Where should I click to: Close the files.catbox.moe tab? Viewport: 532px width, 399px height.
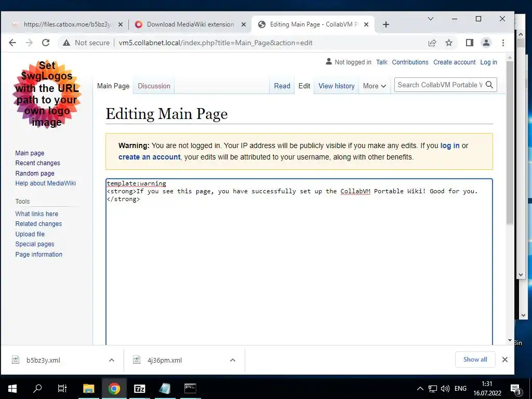[x=119, y=24]
